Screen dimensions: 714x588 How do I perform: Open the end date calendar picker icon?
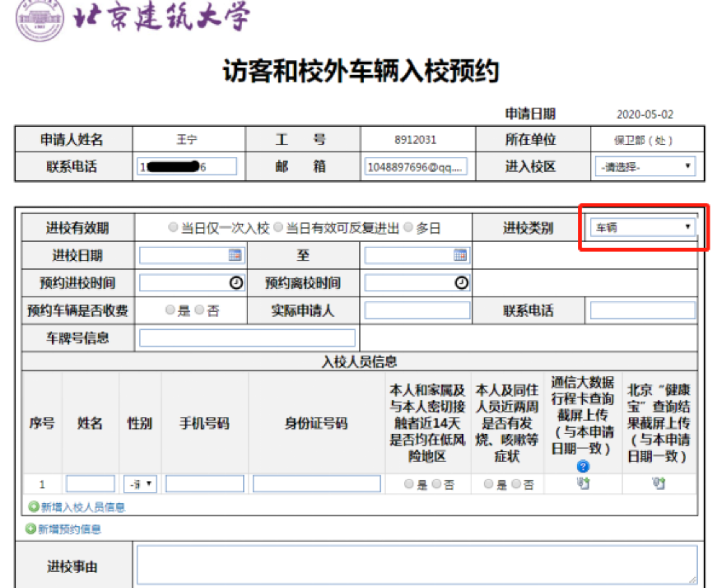click(460, 255)
